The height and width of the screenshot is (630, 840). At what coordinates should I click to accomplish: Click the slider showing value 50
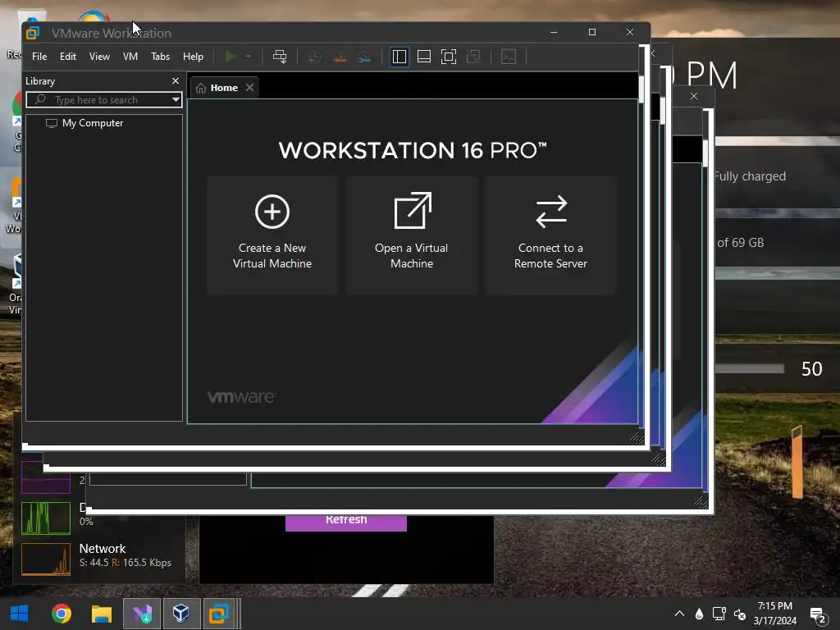(x=750, y=368)
